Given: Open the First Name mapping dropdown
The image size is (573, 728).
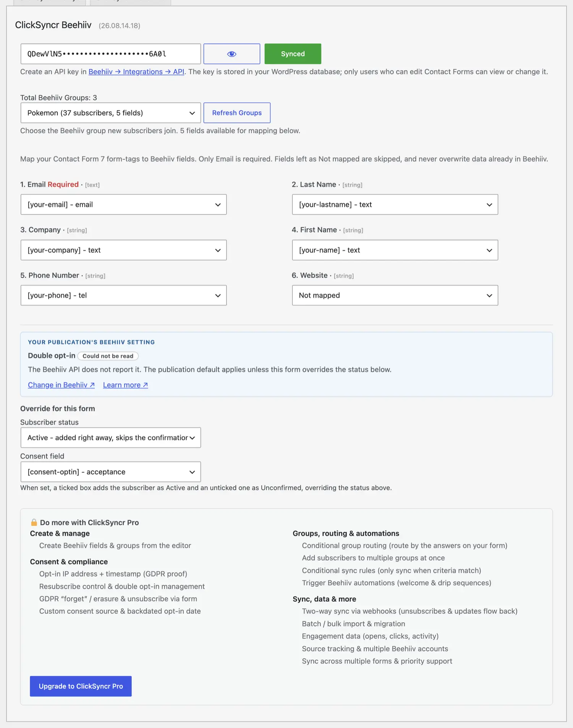Looking at the screenshot, I should tap(395, 250).
